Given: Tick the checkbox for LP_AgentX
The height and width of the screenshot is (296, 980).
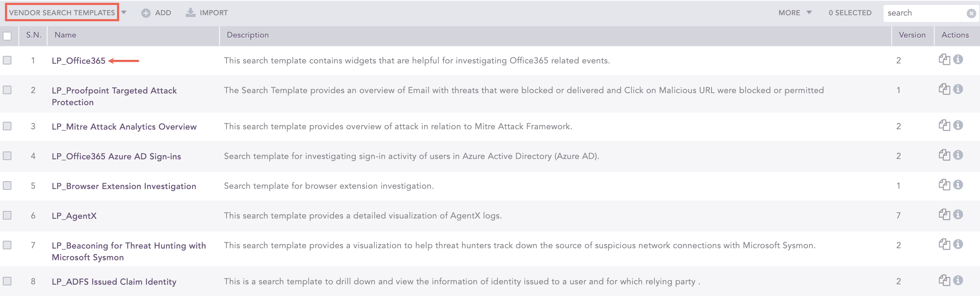Looking at the screenshot, I should click(7, 215).
